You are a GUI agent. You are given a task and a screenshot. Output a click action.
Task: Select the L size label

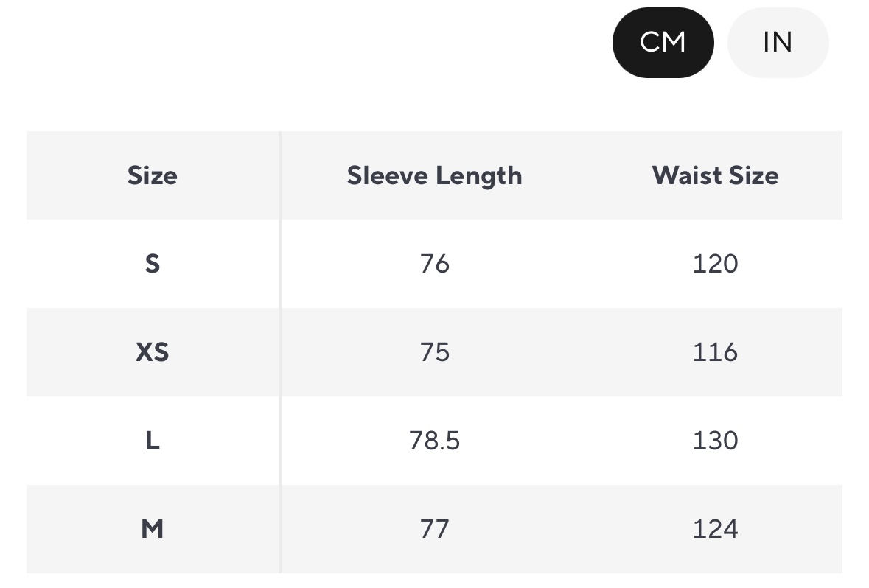[x=152, y=441]
